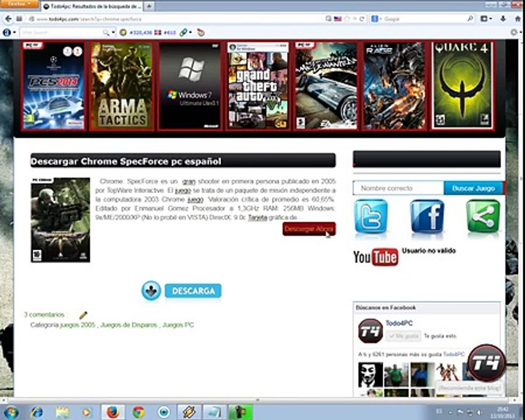525x420 pixels.
Task: Open the Twitter icon
Action: (370, 216)
